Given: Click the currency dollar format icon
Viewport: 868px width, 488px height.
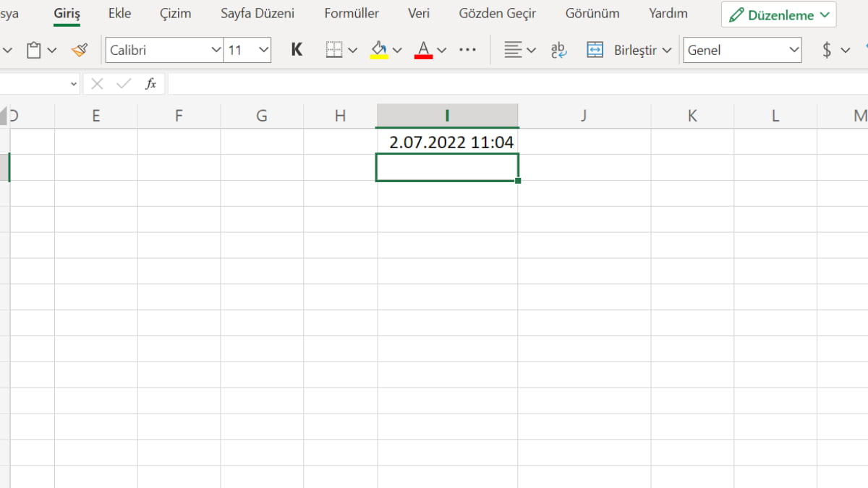Looking at the screenshot, I should [x=827, y=50].
